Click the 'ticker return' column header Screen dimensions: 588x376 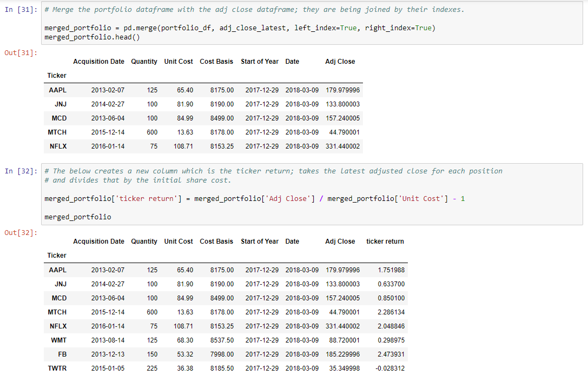[x=385, y=241]
